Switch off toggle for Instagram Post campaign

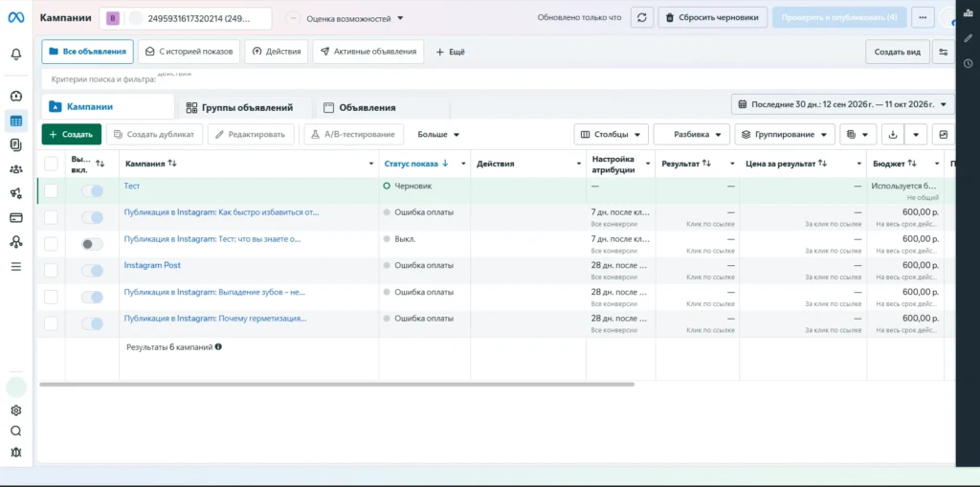pyautogui.click(x=93, y=270)
